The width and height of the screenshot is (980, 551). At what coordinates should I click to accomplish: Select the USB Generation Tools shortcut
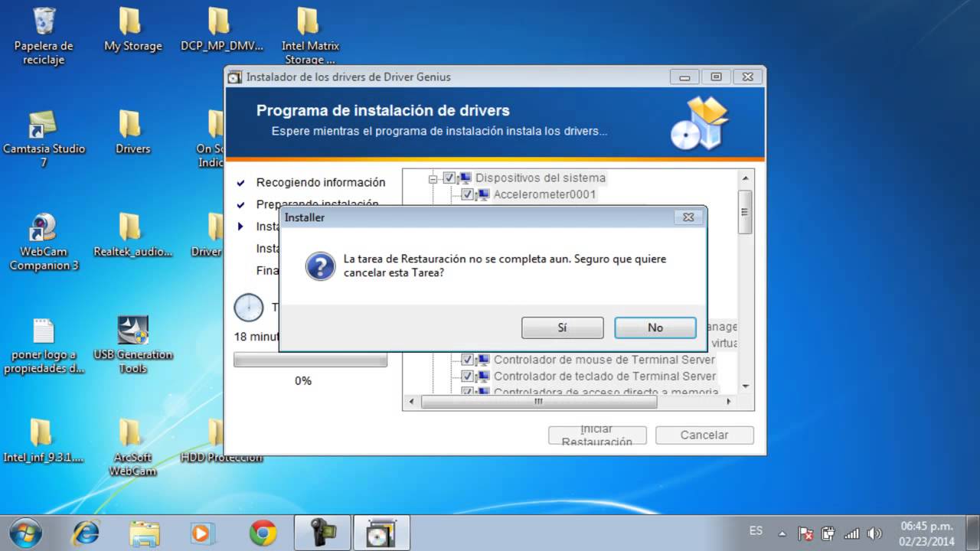click(x=132, y=344)
